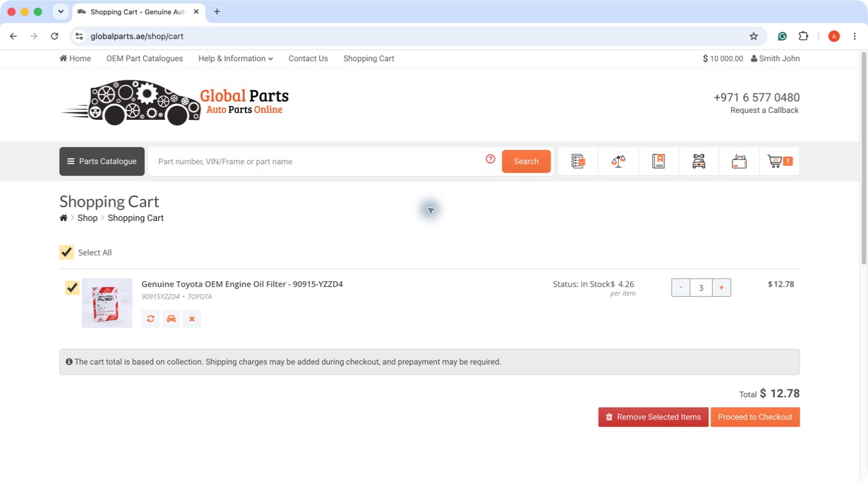The height and width of the screenshot is (482, 868).
Task: Decrease oil filter quantity with minus button
Action: (x=680, y=287)
